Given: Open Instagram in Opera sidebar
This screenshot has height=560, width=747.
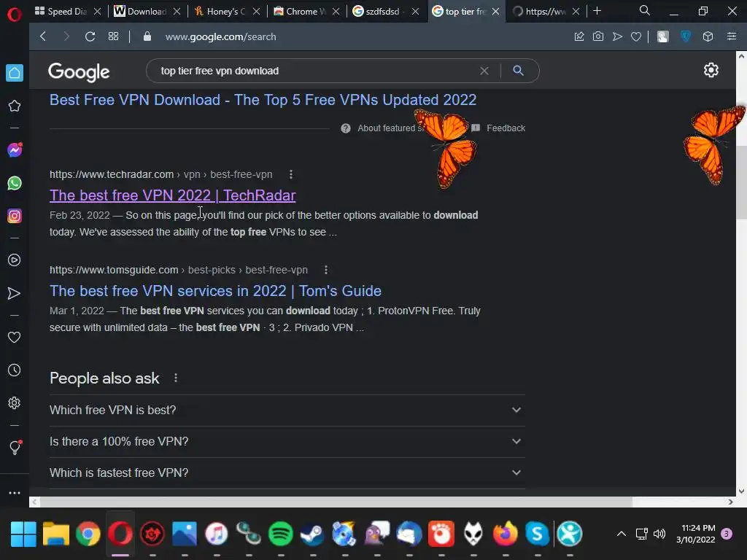Looking at the screenshot, I should [x=15, y=216].
